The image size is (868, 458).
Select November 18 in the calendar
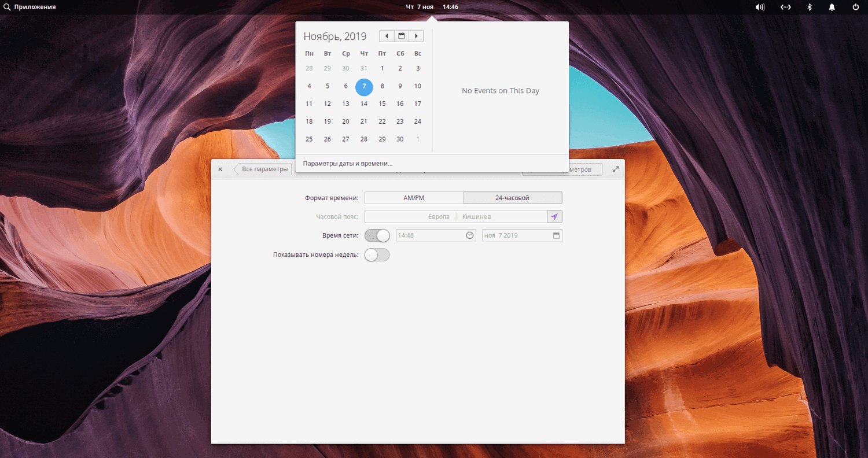[309, 121]
